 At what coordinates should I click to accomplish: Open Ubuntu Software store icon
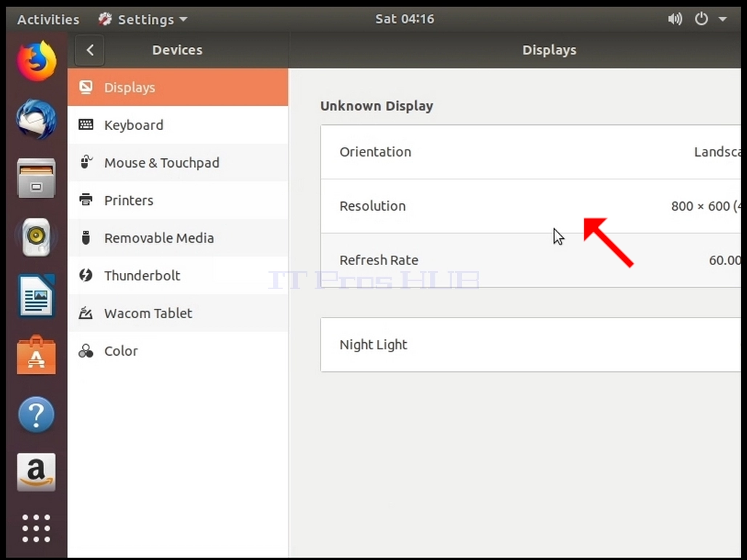point(36,355)
